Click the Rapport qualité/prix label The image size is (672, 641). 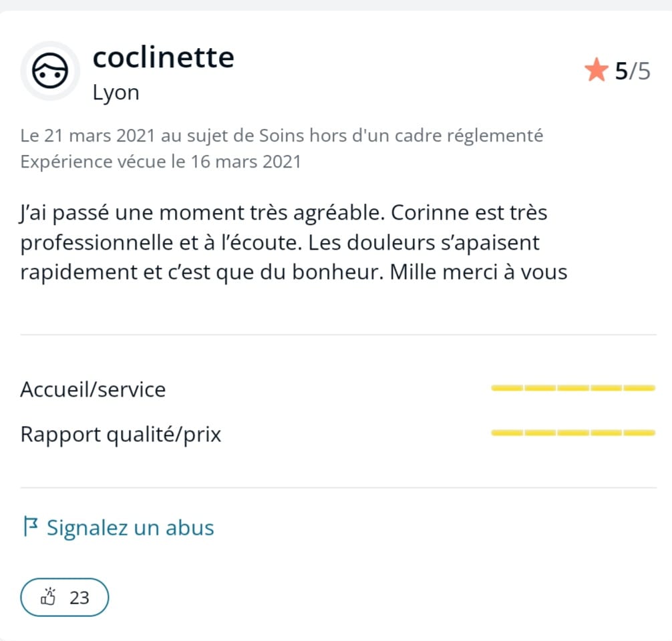(121, 435)
